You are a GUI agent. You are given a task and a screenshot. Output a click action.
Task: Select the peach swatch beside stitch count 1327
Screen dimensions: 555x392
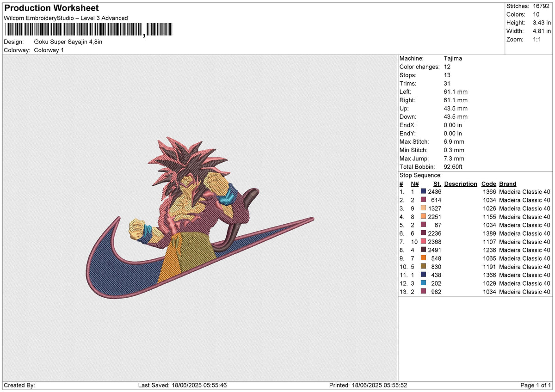coord(423,208)
